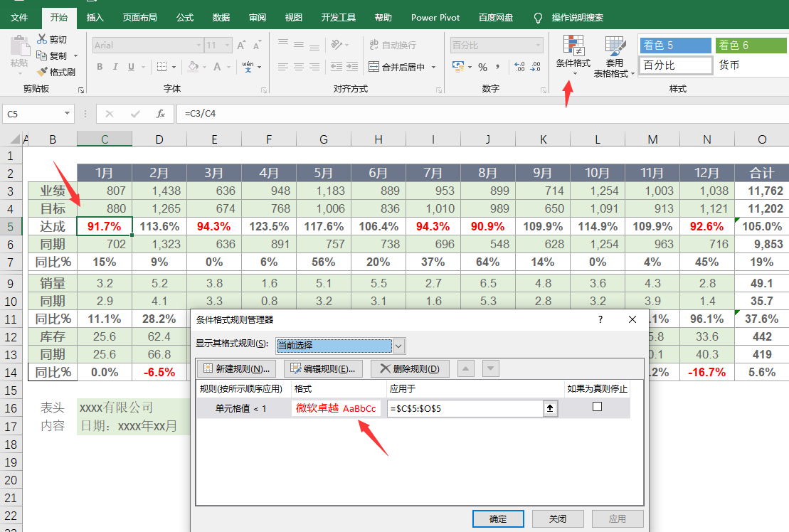This screenshot has height=532, width=789.
Task: Open the 数据 ribbon tab
Action: pyautogui.click(x=221, y=18)
